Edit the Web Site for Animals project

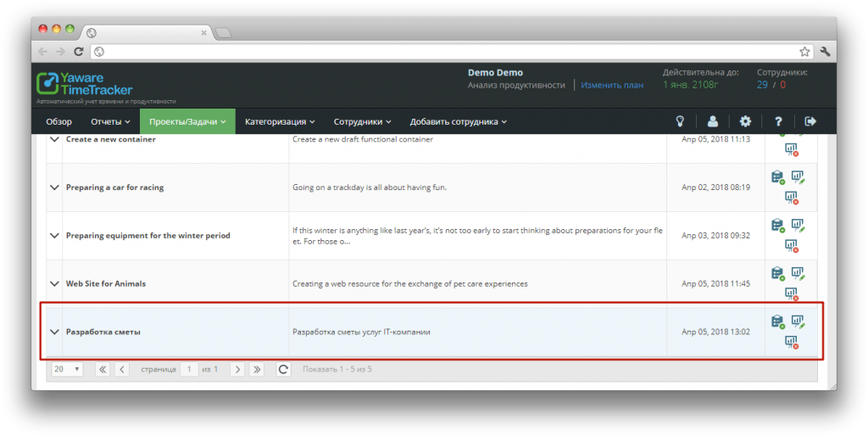click(x=798, y=273)
